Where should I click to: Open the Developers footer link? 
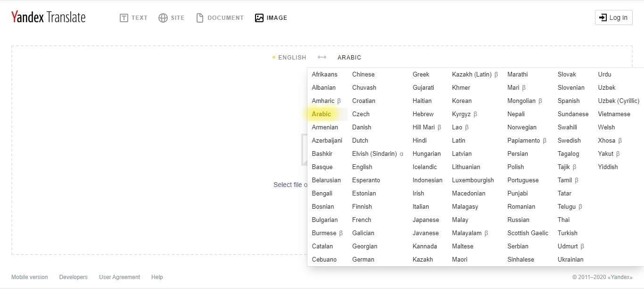[x=74, y=277]
